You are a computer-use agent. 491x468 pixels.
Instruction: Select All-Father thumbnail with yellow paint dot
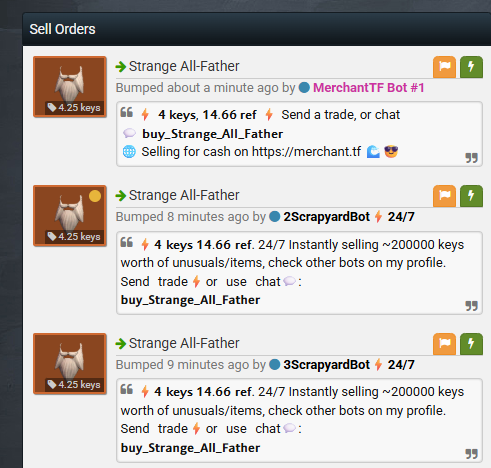coord(70,216)
